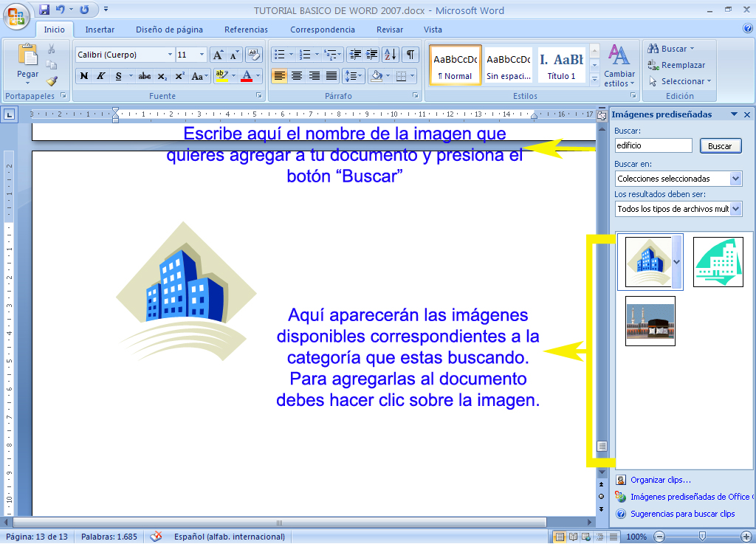Open 'Organizar clips...' link

tap(661, 479)
